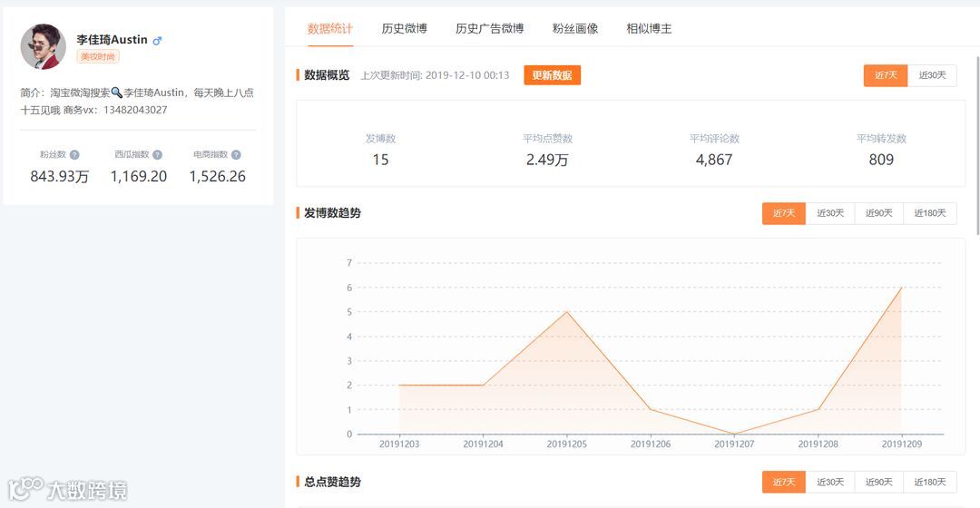Click the 20191208 x-axis date label
This screenshot has width=980, height=508.
coord(818,444)
